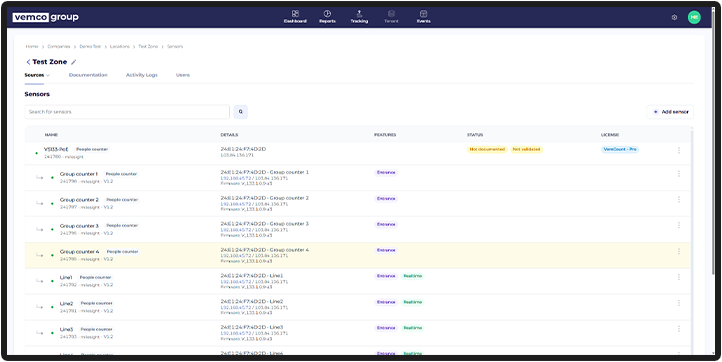
Task: Open the three-dot menu for Line2 row
Action: click(679, 303)
